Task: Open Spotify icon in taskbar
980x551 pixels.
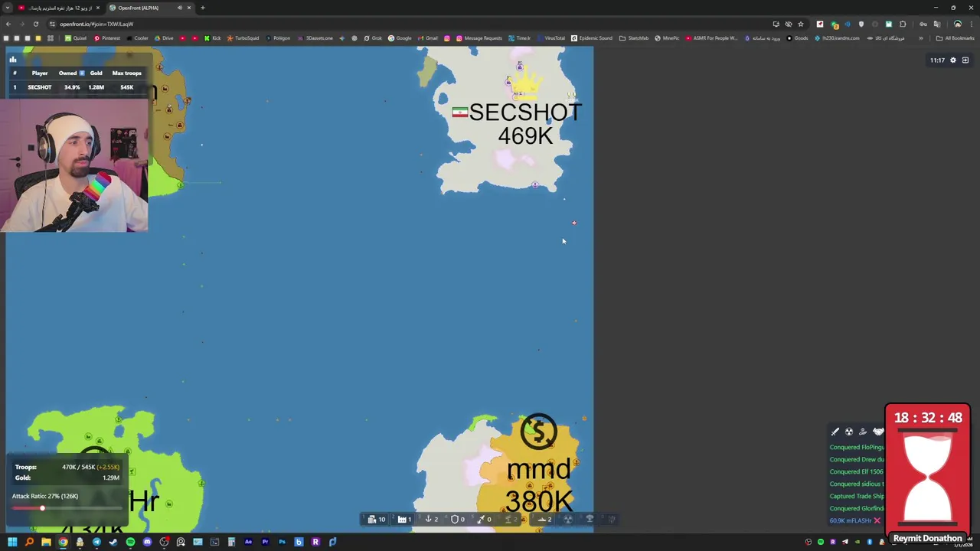Action: point(130,542)
